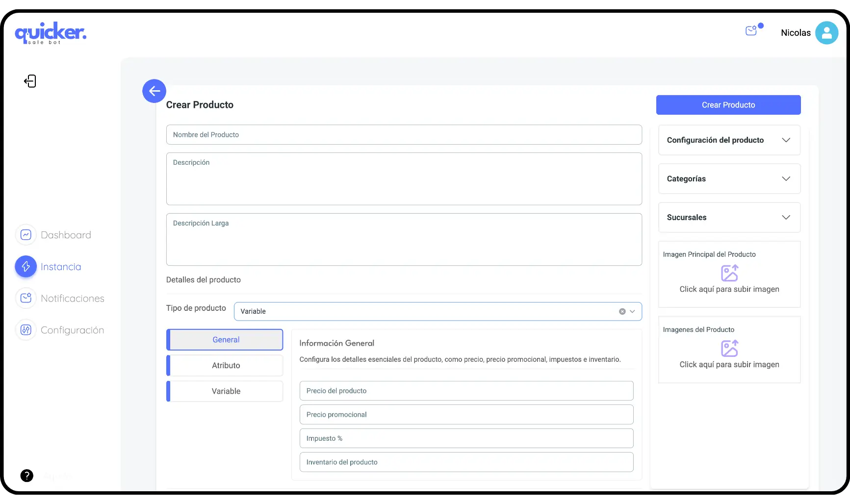Open Dashboard from the sidebar
The width and height of the screenshot is (850, 504).
point(66,235)
